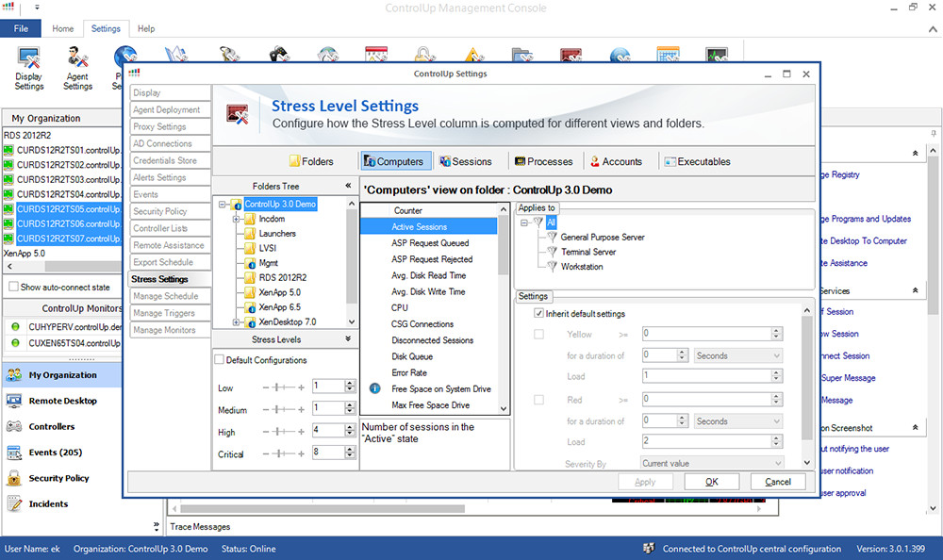
Task: Click the XenApp 5.0 folder icon in Folders Tree
Action: 250,292
